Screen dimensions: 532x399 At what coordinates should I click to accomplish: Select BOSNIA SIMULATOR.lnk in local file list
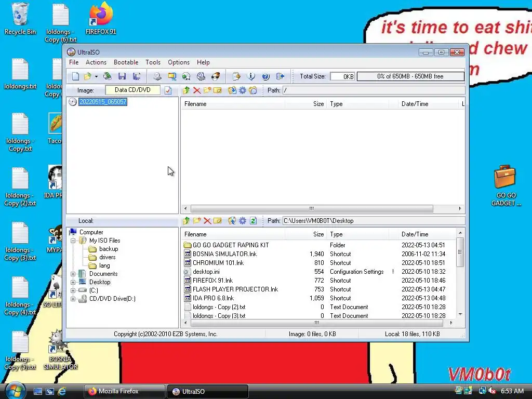tap(224, 254)
